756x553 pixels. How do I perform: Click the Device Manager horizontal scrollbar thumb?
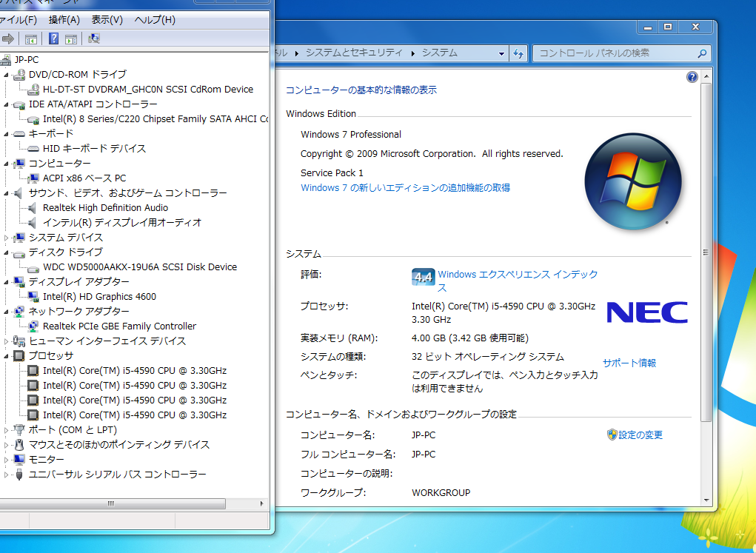point(111,503)
